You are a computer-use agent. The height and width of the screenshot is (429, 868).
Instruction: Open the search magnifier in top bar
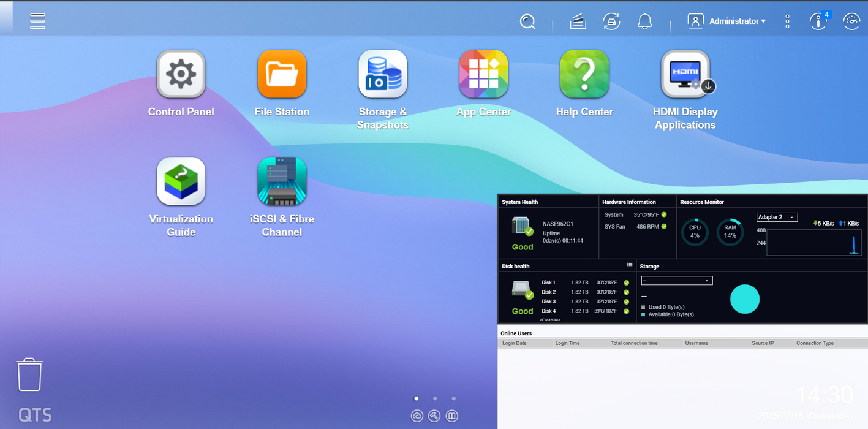(527, 21)
